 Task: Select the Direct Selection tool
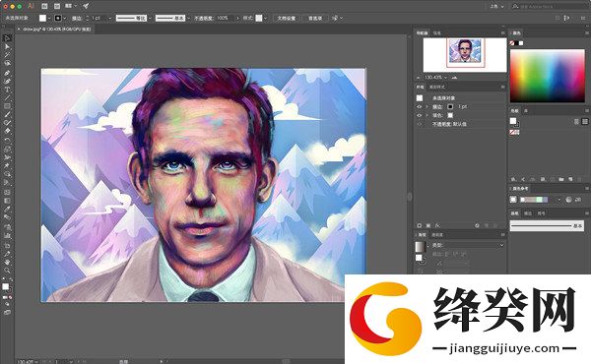pyautogui.click(x=7, y=46)
